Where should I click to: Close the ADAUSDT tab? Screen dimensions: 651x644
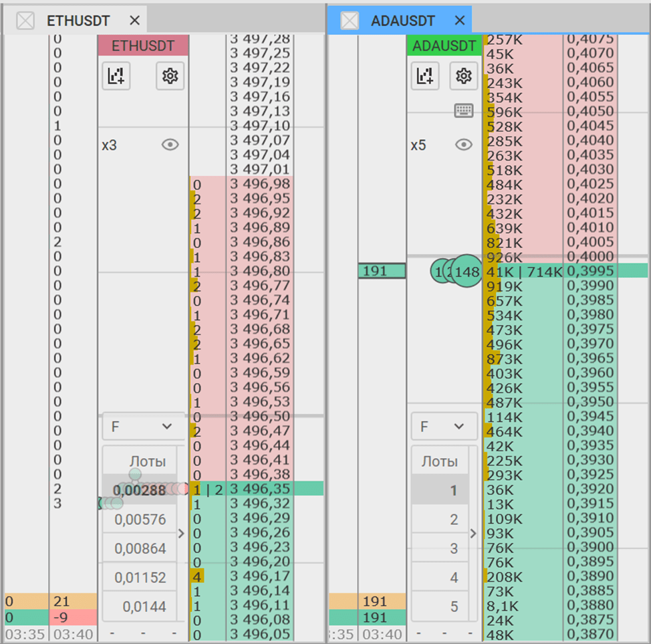point(460,20)
